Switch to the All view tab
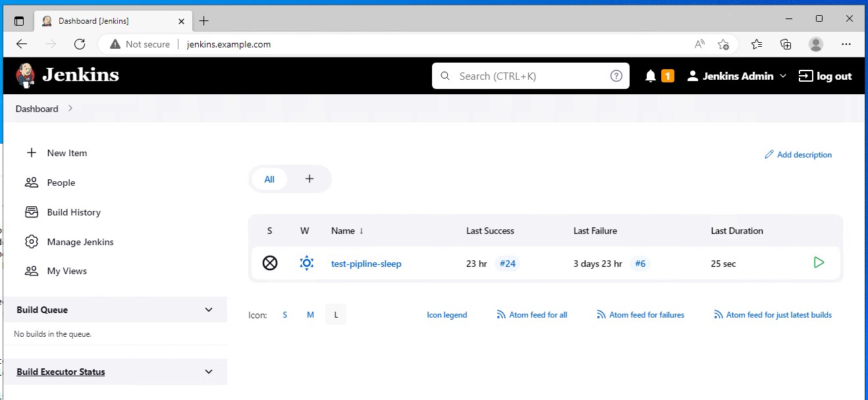This screenshot has height=400, width=868. click(269, 179)
